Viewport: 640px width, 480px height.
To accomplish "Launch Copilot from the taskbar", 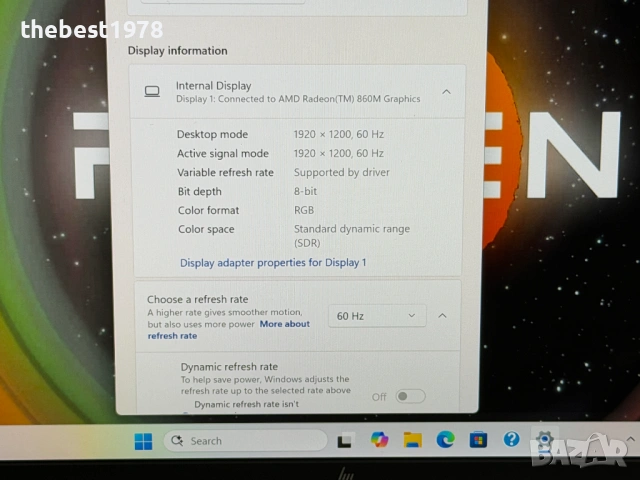I will tap(380, 440).
